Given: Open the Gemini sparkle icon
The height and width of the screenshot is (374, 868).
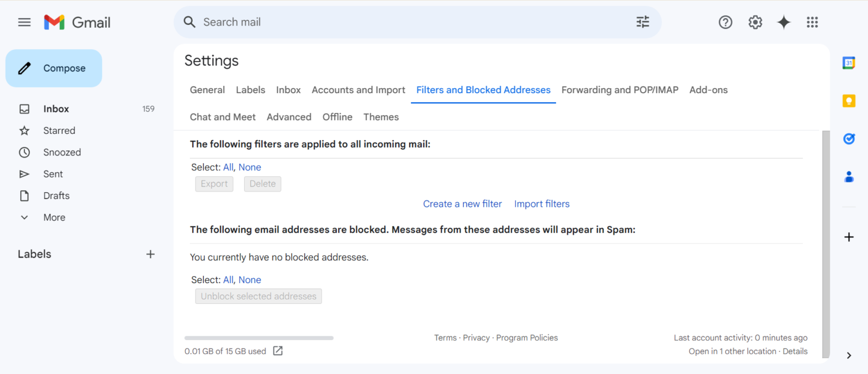Looking at the screenshot, I should (784, 22).
